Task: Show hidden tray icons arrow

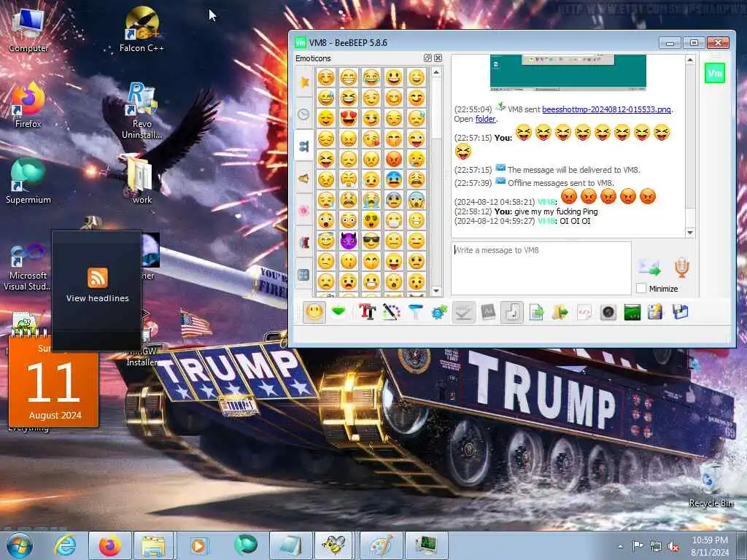Action: point(620,547)
